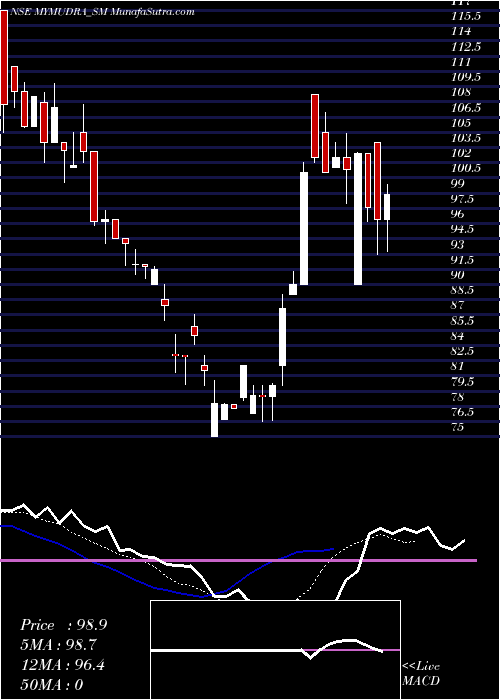The height and width of the screenshot is (700, 500).
Task: Click the 96 price axis label
Action: click(458, 214)
